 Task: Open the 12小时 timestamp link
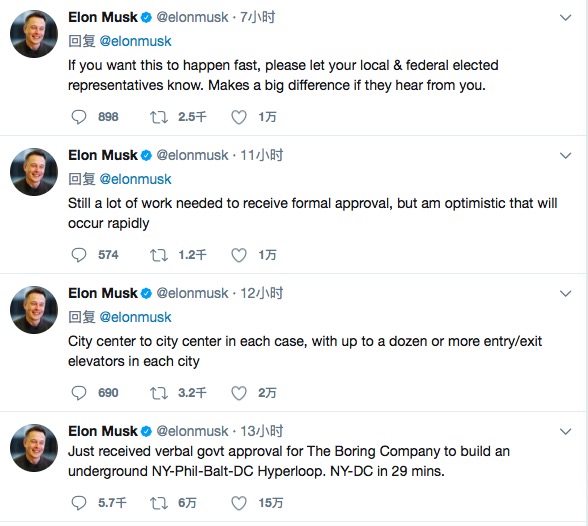262,293
